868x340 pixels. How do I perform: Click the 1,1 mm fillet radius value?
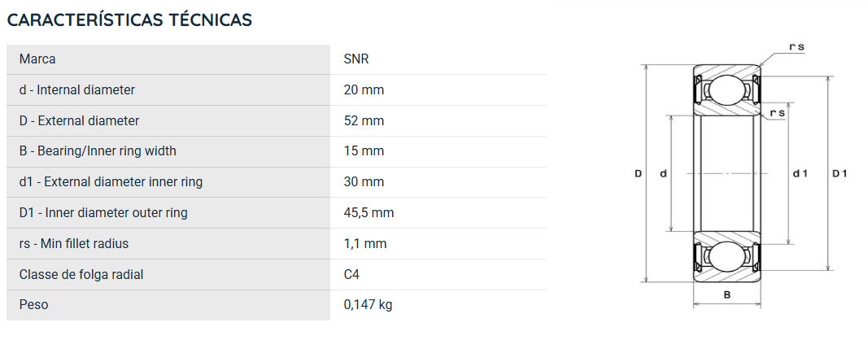coord(364,244)
